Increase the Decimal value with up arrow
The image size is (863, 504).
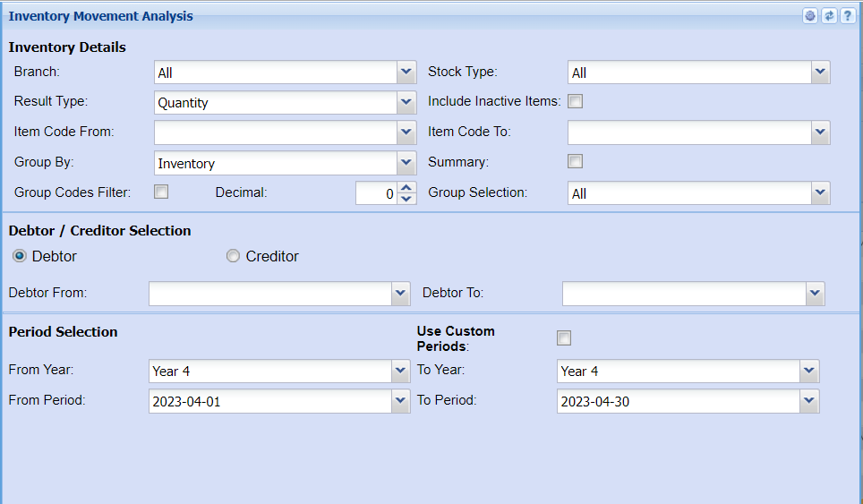pos(406,188)
